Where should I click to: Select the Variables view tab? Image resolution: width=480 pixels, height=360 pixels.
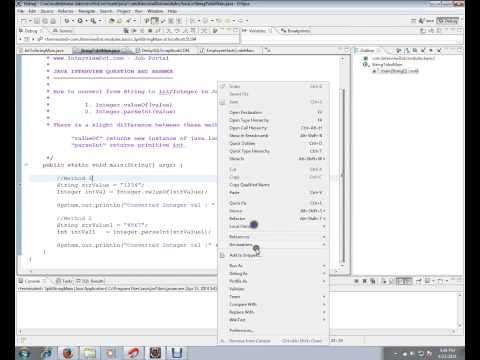(x=256, y=31)
